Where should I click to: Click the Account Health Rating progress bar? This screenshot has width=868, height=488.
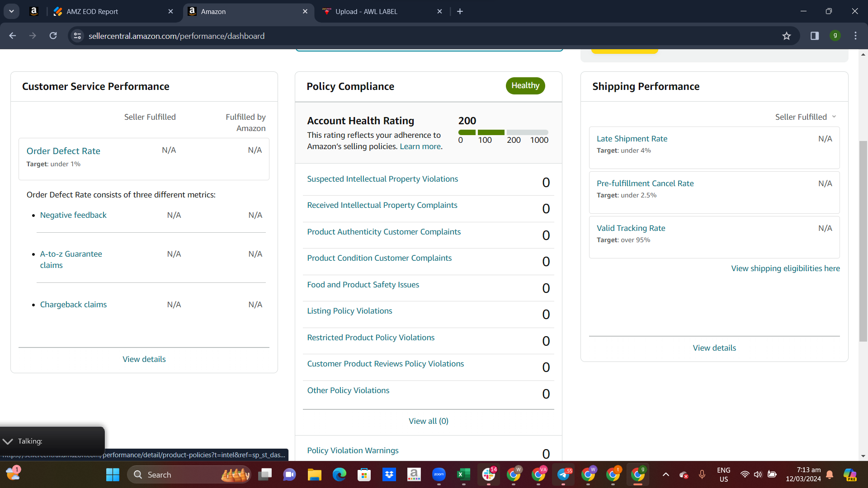pos(503,132)
